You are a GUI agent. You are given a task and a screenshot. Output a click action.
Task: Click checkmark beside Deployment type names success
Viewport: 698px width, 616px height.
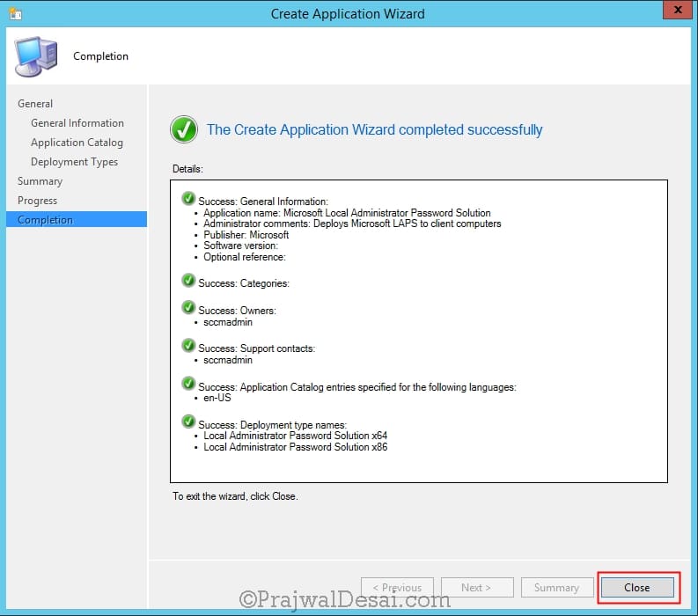pyautogui.click(x=188, y=422)
